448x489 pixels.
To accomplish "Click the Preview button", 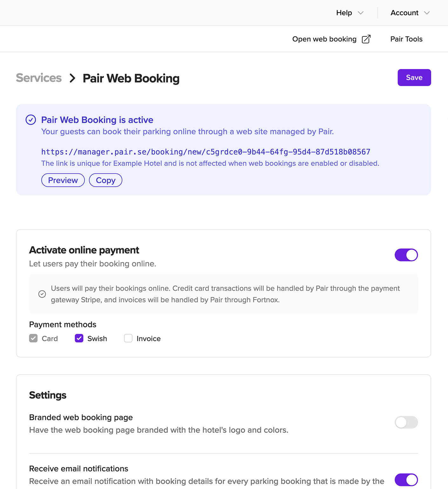I will click(63, 180).
